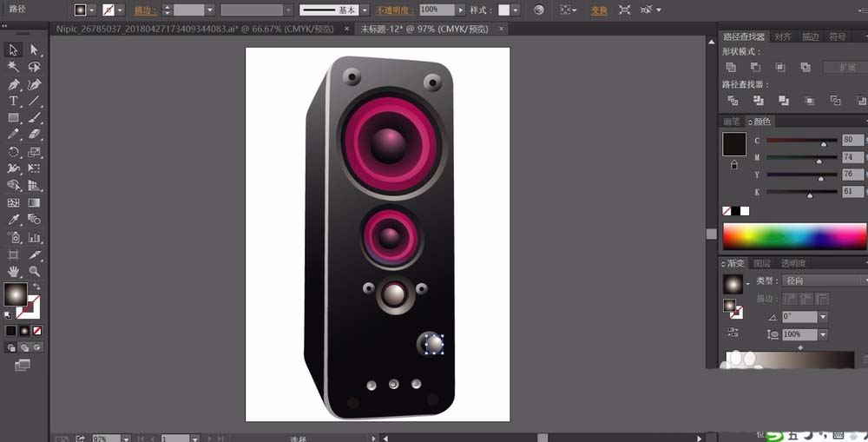Open the stroke color dropdown in control bar
The width and height of the screenshot is (868, 442).
pos(120,10)
